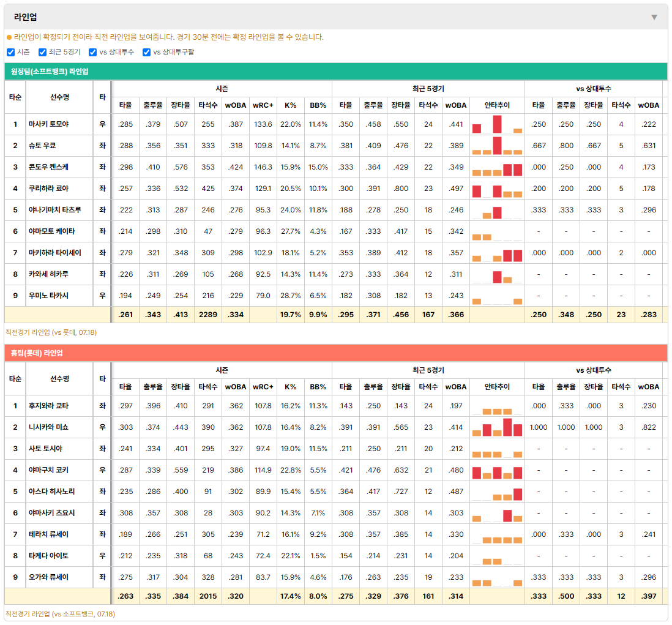The height and width of the screenshot is (625, 672).
Task: Toggle the 시즌 checkbox
Action: pos(11,52)
